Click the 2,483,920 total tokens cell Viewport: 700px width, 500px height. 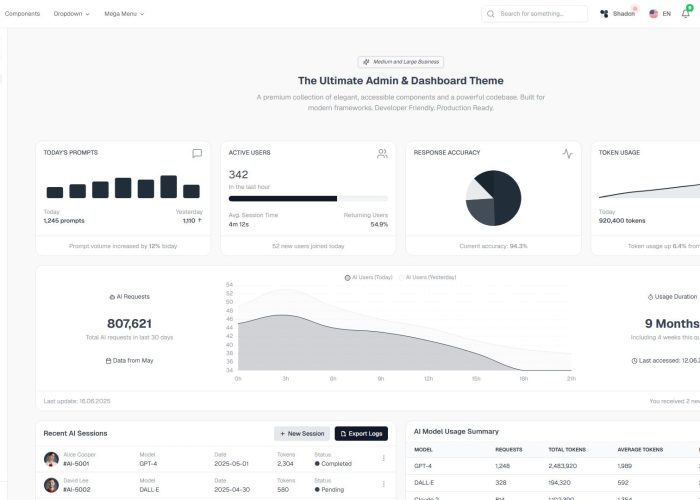(562, 466)
